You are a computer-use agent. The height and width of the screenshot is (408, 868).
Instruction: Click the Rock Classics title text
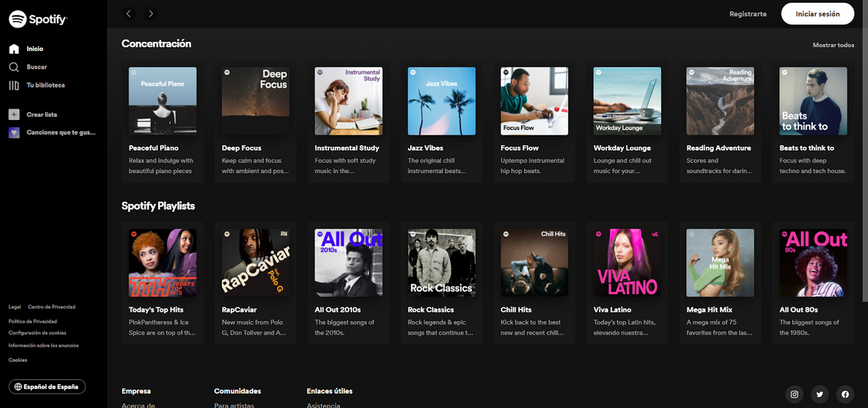[431, 310]
